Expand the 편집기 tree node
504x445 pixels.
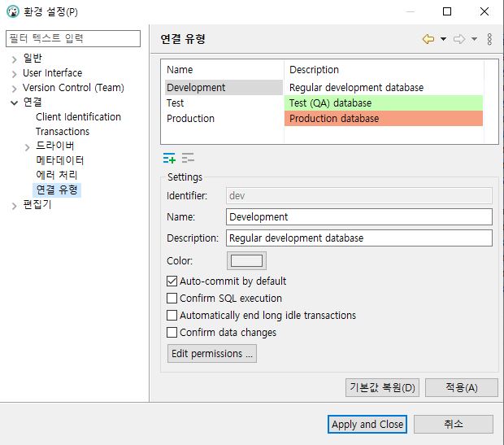click(x=14, y=206)
